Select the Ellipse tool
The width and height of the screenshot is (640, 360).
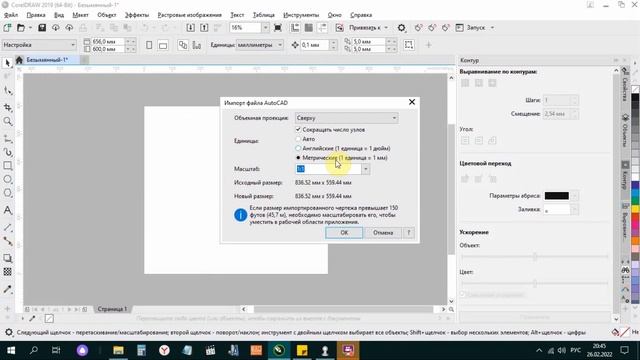[7, 179]
